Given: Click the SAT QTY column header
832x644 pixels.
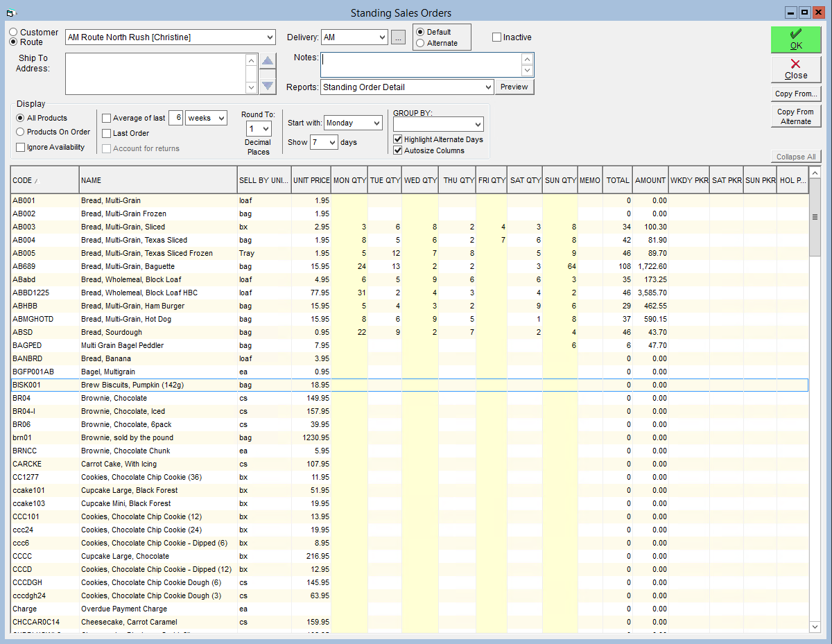Looking at the screenshot, I should pos(525,180).
